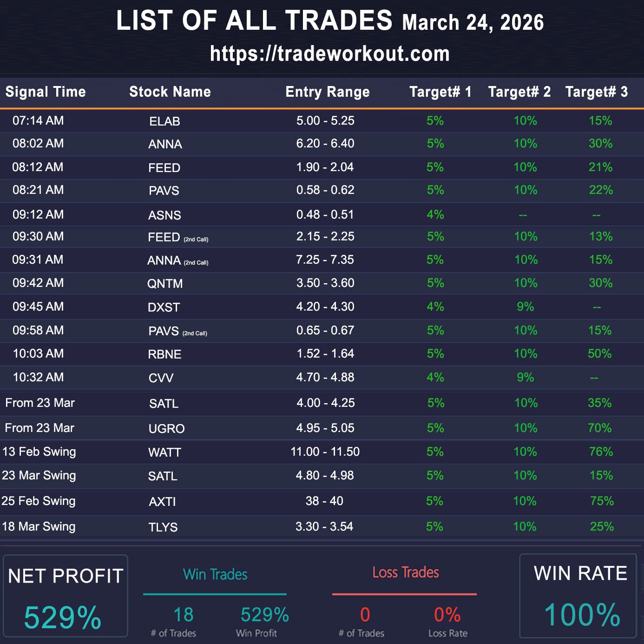
Task: Click the 18 win trades count
Action: pos(183,615)
